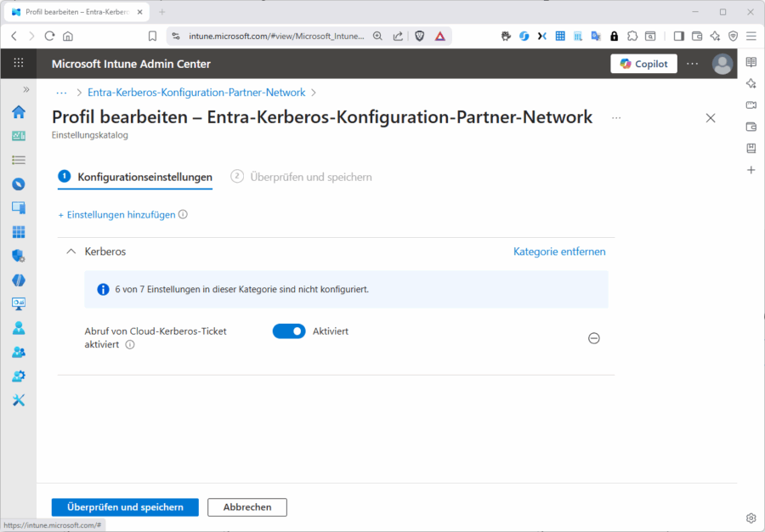Viewport: 765px width, 532px height.
Task: Click the apps grid icon next to Intune title
Action: click(x=19, y=63)
